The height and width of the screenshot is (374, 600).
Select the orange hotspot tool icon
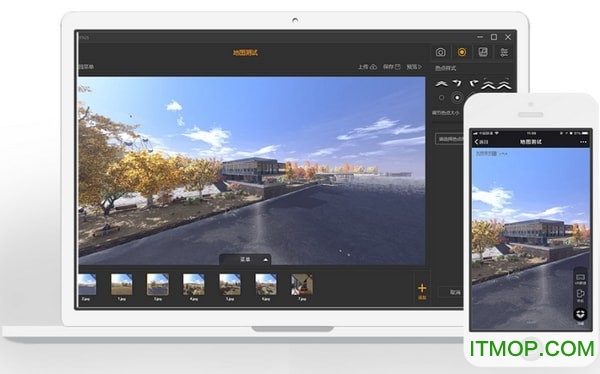[462, 52]
